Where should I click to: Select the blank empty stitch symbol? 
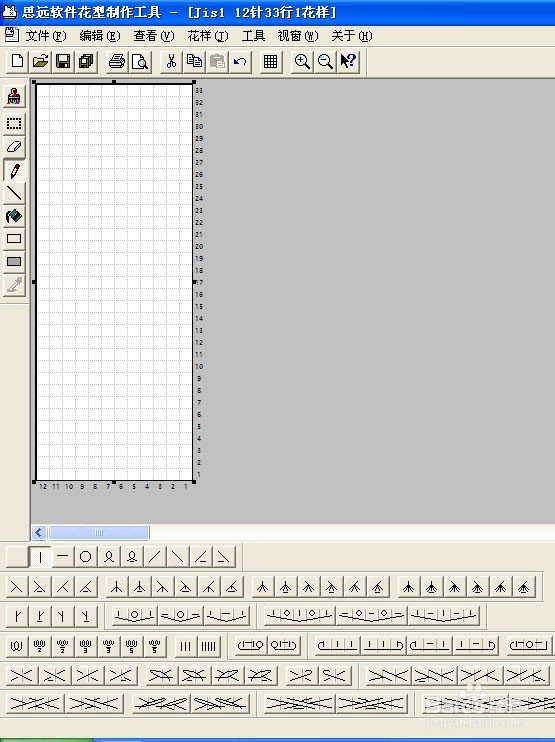pos(18,556)
